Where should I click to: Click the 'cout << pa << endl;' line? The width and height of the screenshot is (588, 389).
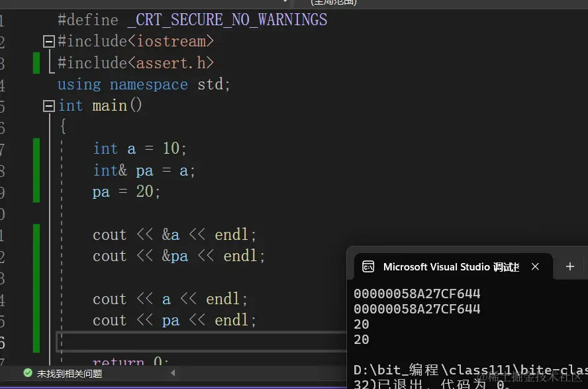pos(174,320)
